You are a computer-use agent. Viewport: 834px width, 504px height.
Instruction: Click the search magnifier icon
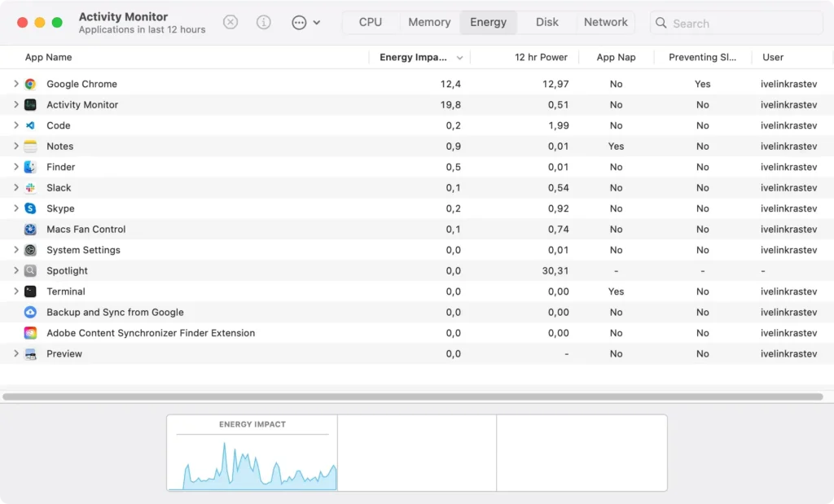(x=661, y=23)
